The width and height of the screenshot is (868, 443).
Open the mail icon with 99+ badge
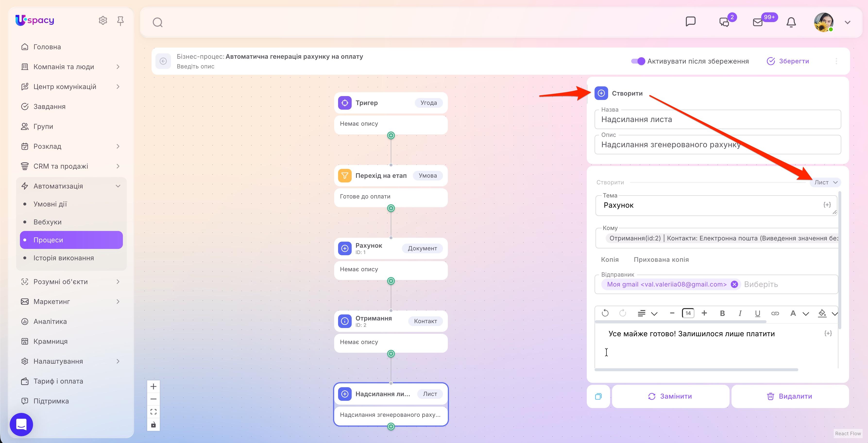757,22
